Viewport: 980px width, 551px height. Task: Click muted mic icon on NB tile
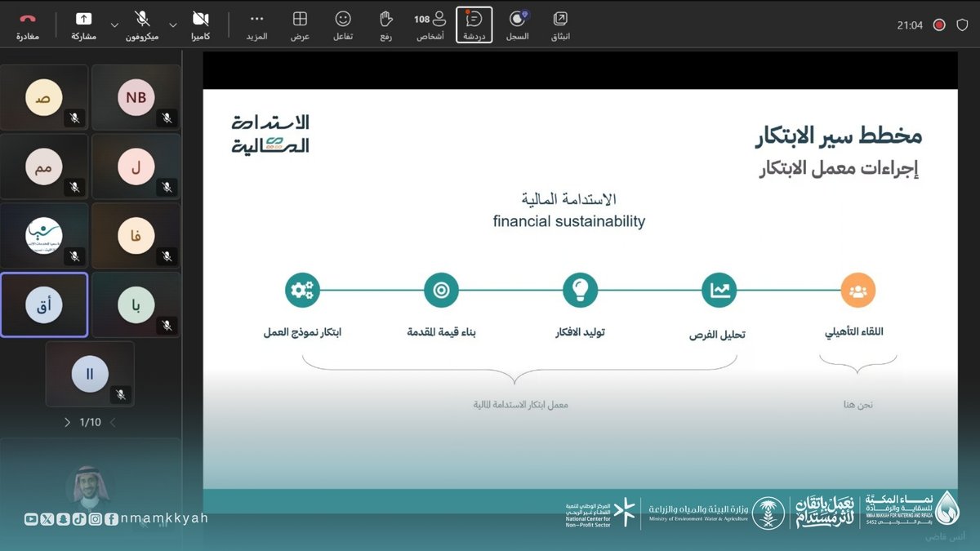click(x=167, y=118)
